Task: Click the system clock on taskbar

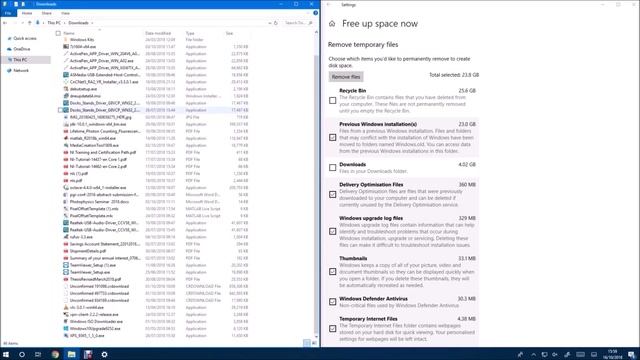Action: 612,354
